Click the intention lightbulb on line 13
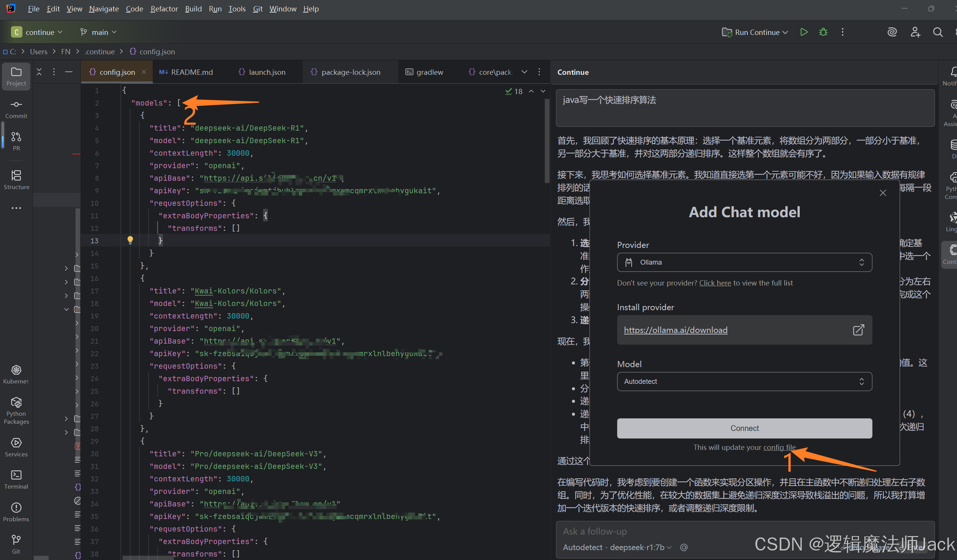Viewport: 957px width, 560px height. click(130, 240)
